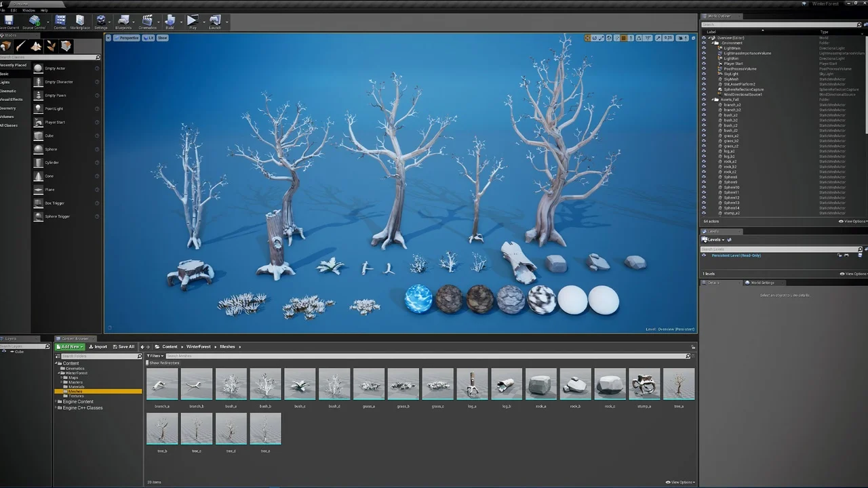
Task: Click the Import button
Action: coord(98,346)
